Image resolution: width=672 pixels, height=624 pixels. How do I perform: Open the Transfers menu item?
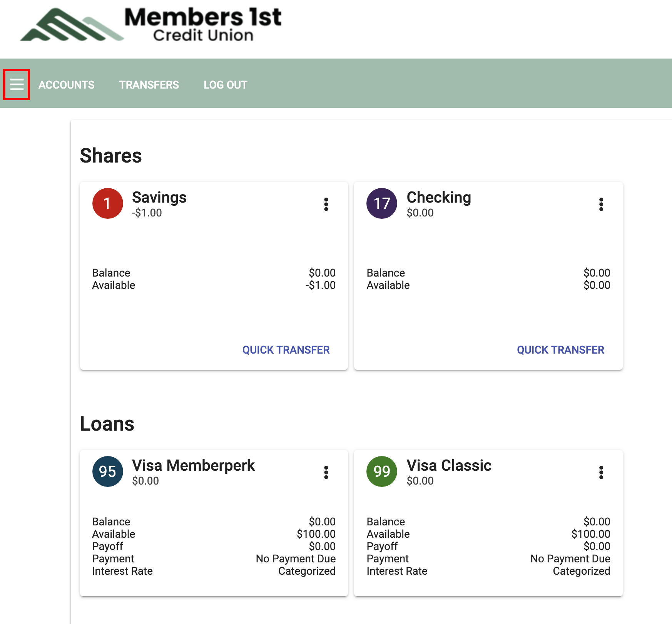149,85
